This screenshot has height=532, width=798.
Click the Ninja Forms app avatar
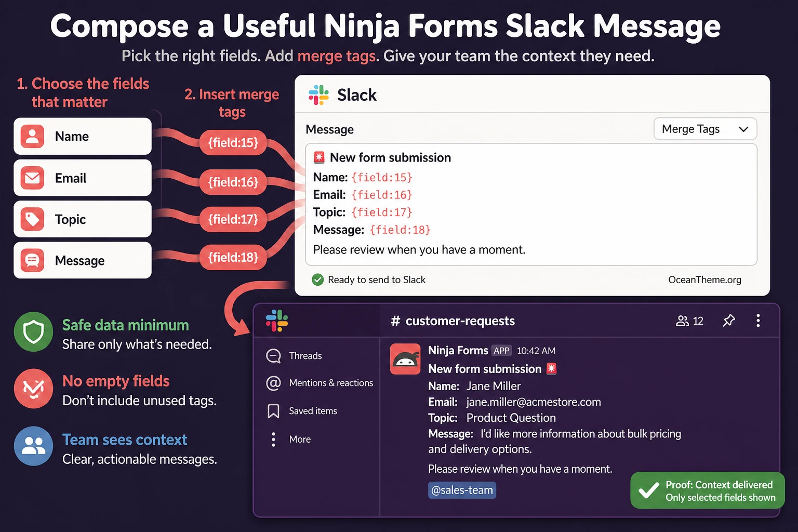pyautogui.click(x=405, y=359)
